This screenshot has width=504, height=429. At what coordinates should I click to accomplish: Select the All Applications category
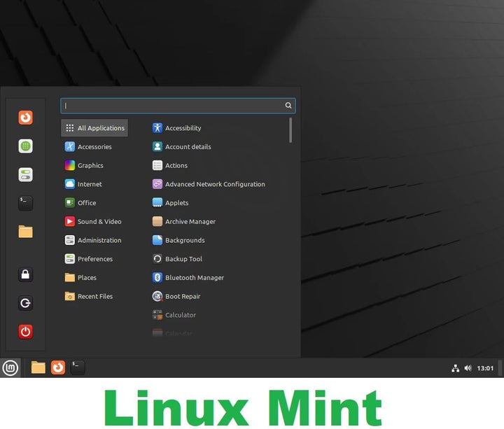[94, 128]
